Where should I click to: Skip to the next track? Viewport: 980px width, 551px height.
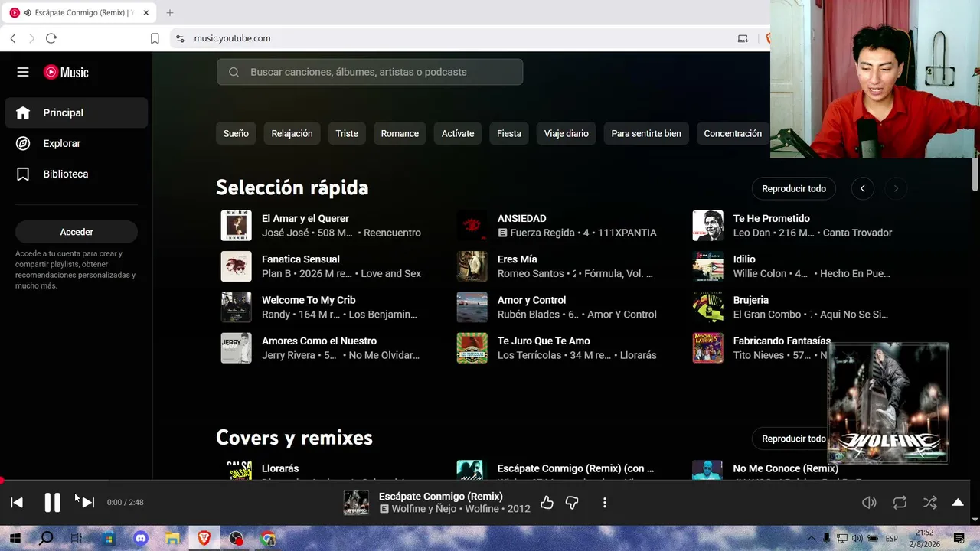(88, 502)
